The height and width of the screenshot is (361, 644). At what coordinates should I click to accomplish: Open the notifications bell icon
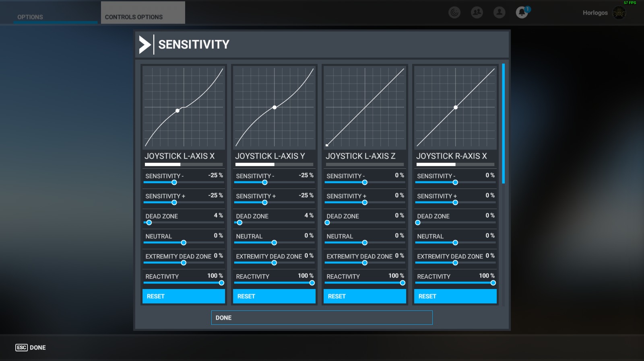522,12
